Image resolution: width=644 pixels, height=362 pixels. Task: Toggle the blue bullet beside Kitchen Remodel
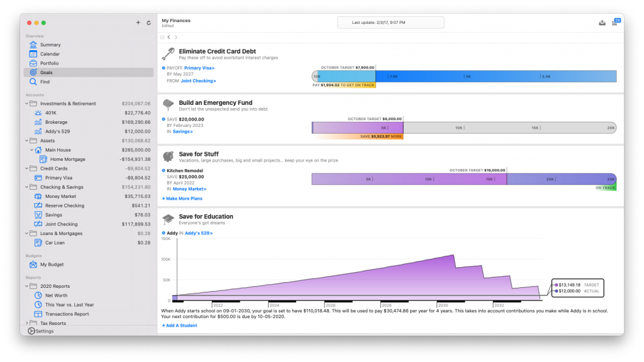click(x=164, y=171)
